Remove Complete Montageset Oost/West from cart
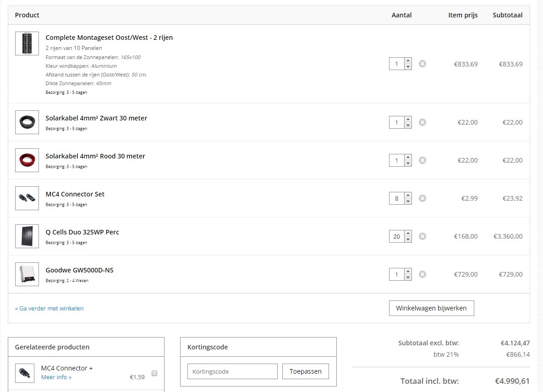Screen dimensions: 543x392 (x=422, y=64)
